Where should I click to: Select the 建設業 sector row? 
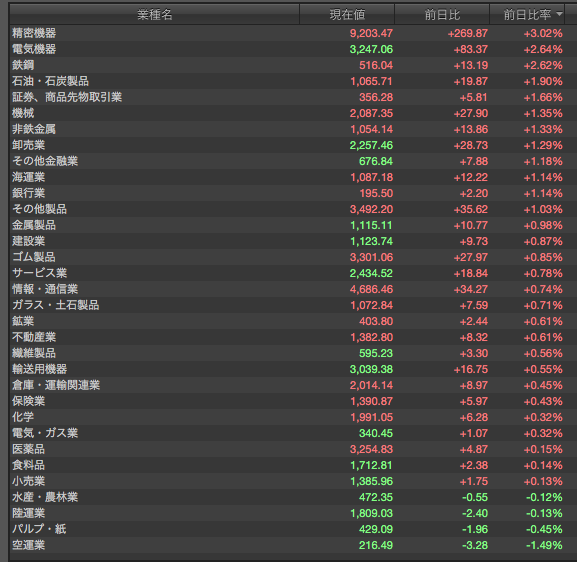click(x=293, y=241)
